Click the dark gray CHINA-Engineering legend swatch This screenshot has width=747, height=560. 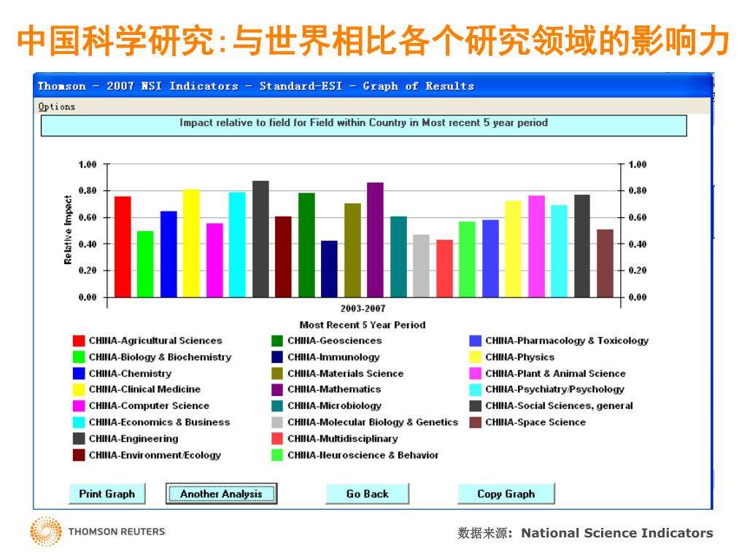coord(79,438)
